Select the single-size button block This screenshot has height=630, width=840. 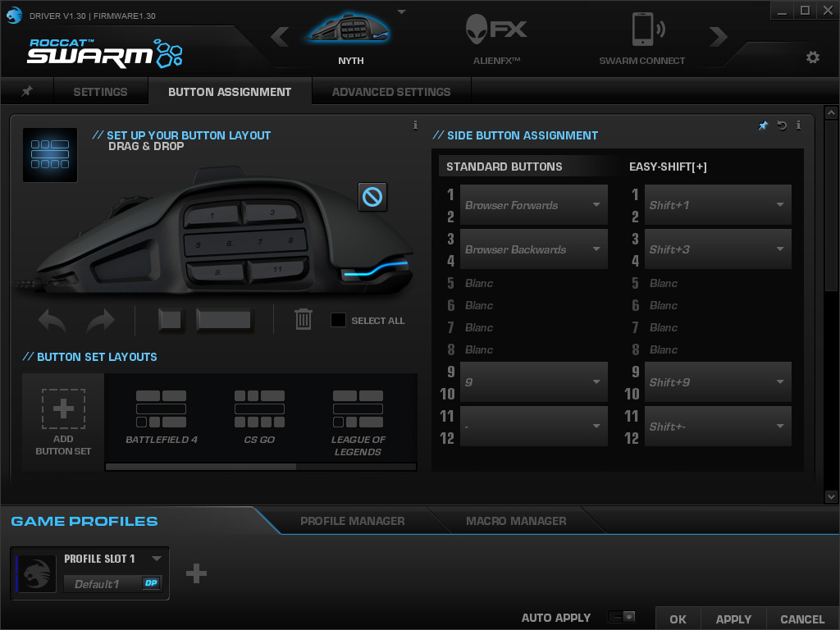coord(170,320)
